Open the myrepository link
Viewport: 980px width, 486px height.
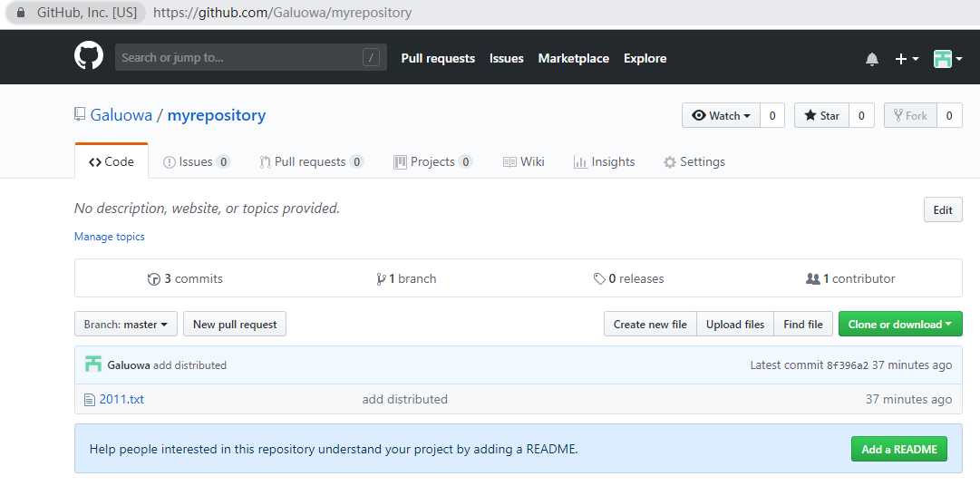pos(217,115)
